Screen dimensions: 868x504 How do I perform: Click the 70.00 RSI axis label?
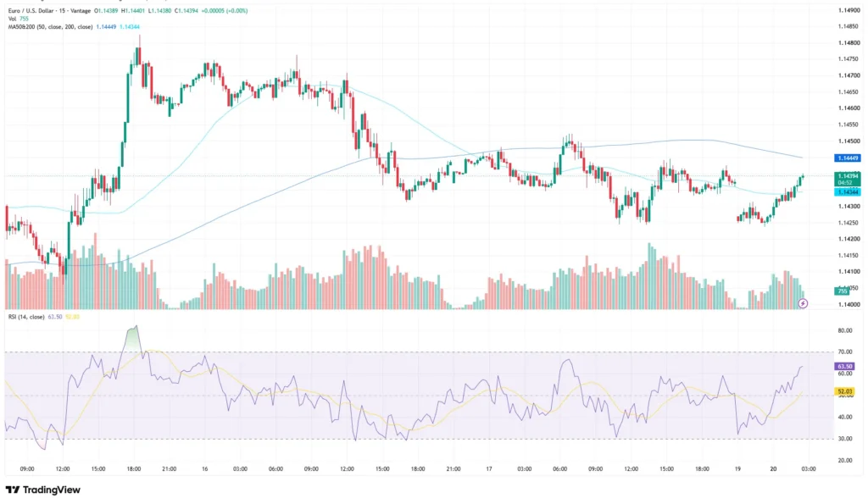[x=845, y=352]
